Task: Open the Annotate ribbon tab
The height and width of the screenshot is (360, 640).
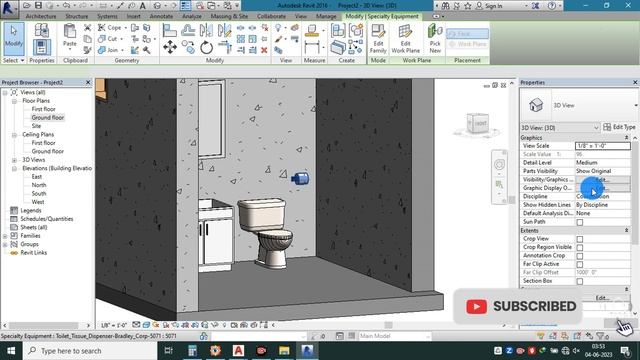Action: point(161,16)
